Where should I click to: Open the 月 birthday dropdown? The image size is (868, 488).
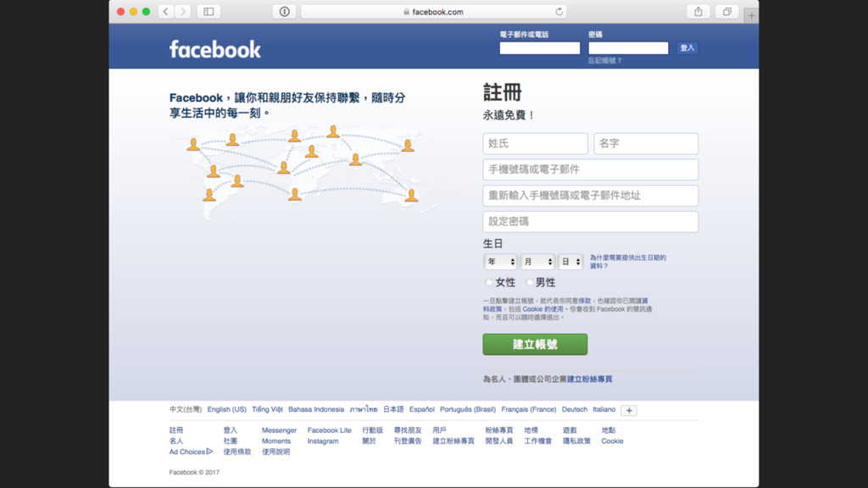(537, 262)
